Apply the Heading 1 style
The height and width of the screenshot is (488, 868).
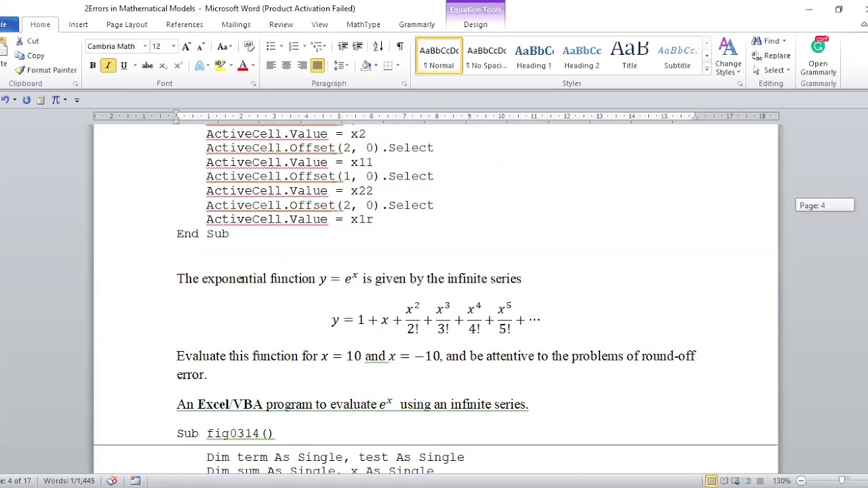(534, 56)
